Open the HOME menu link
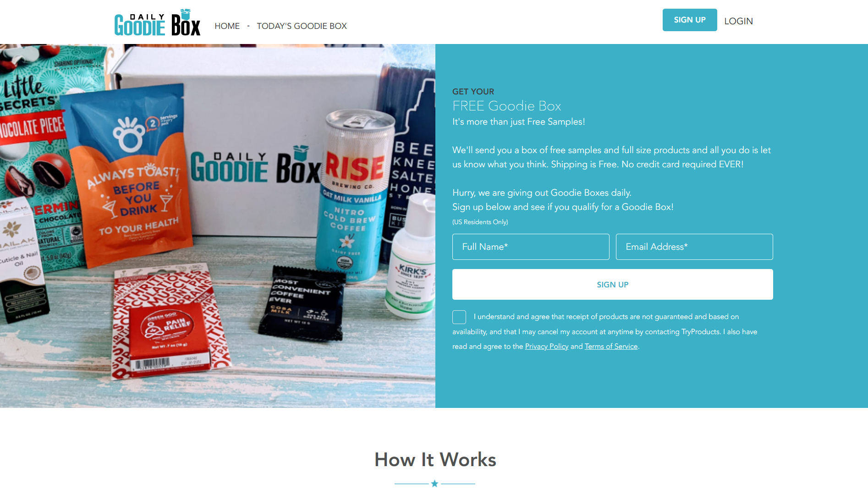The image size is (868, 495). click(227, 26)
